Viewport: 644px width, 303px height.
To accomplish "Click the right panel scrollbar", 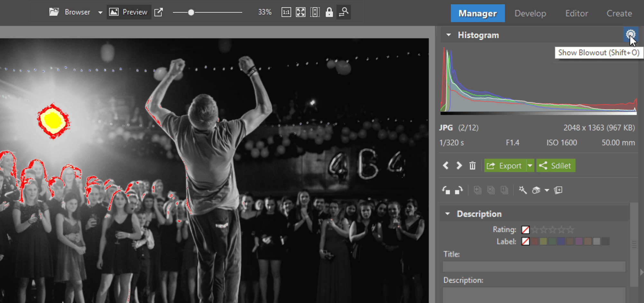I will 634,244.
